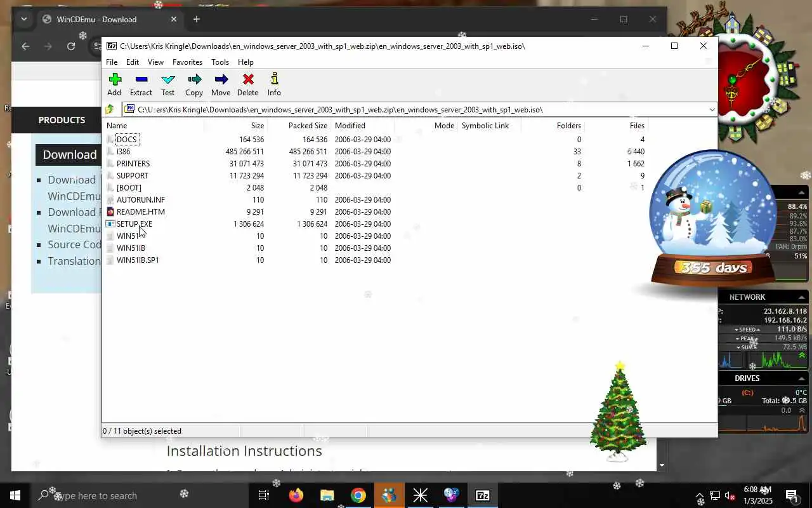812x508 pixels.
Task: Select the AUTORUN.INF file
Action: pos(140,199)
